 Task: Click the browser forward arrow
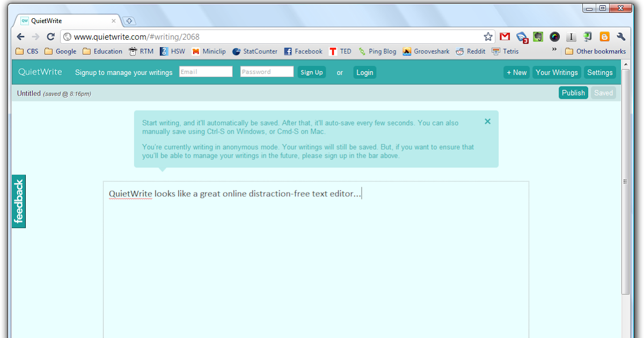pos(35,36)
